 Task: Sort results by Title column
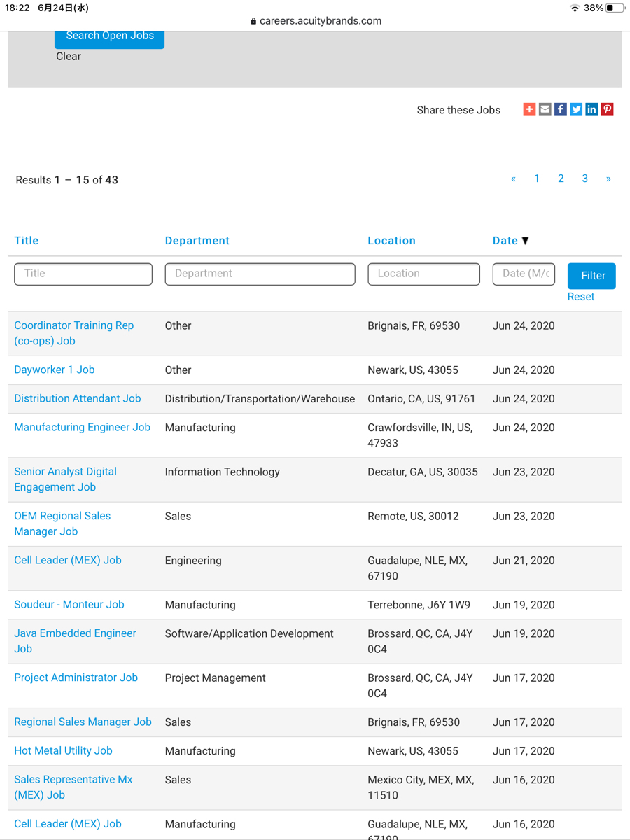[x=27, y=241]
